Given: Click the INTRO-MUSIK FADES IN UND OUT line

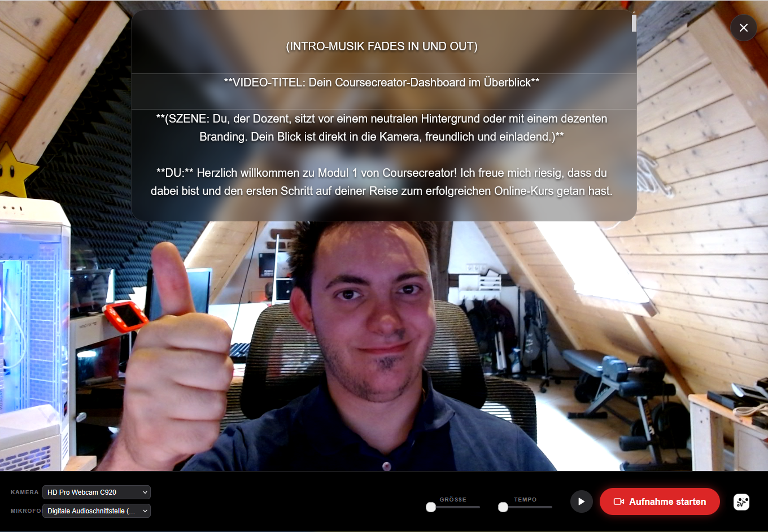Looking at the screenshot, I should [x=382, y=46].
